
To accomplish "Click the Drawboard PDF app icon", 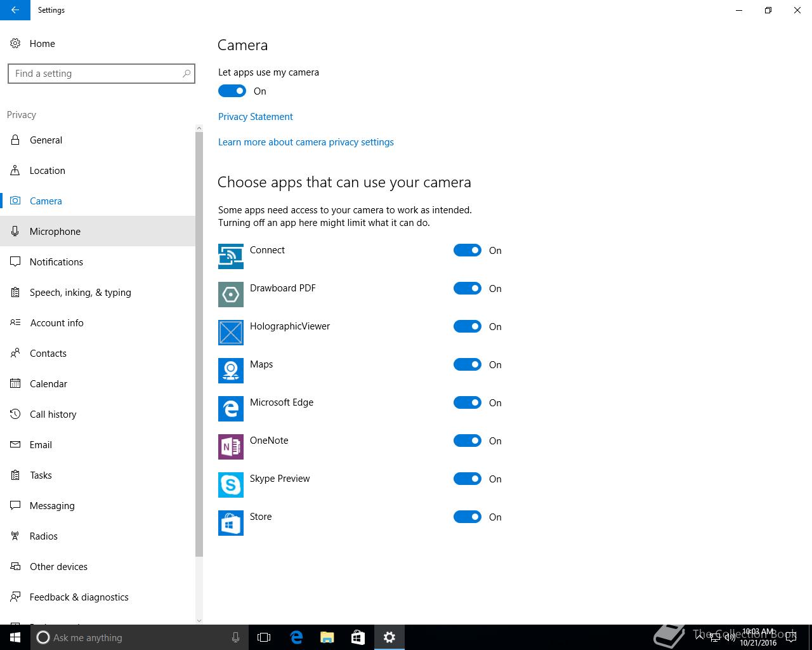I will (x=231, y=295).
